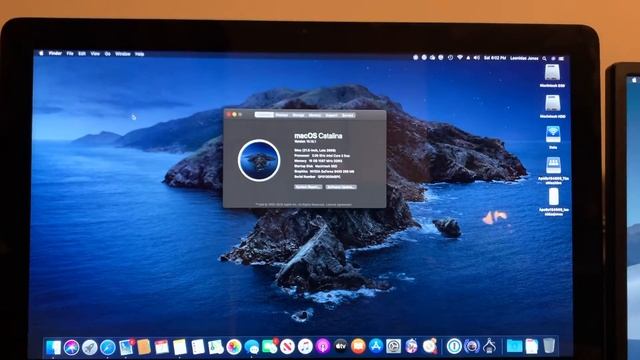Click the macOS Catalina title text

pos(318,136)
